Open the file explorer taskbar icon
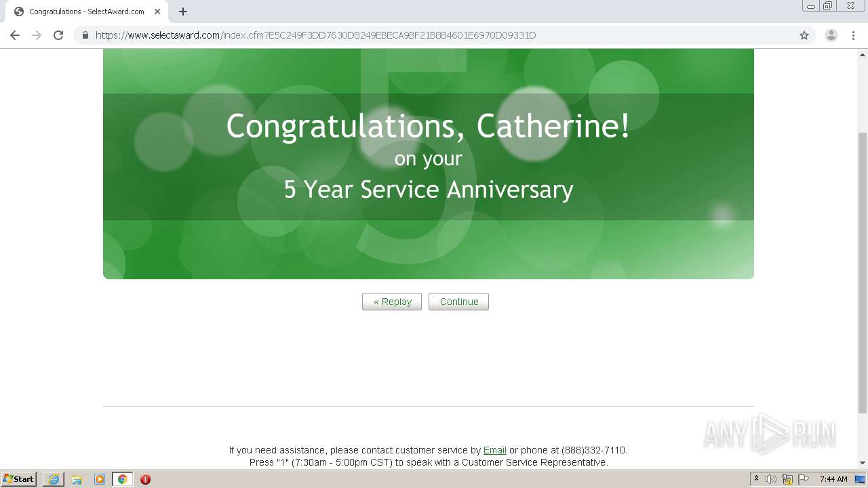Image resolution: width=868 pixels, height=488 pixels. 77,479
